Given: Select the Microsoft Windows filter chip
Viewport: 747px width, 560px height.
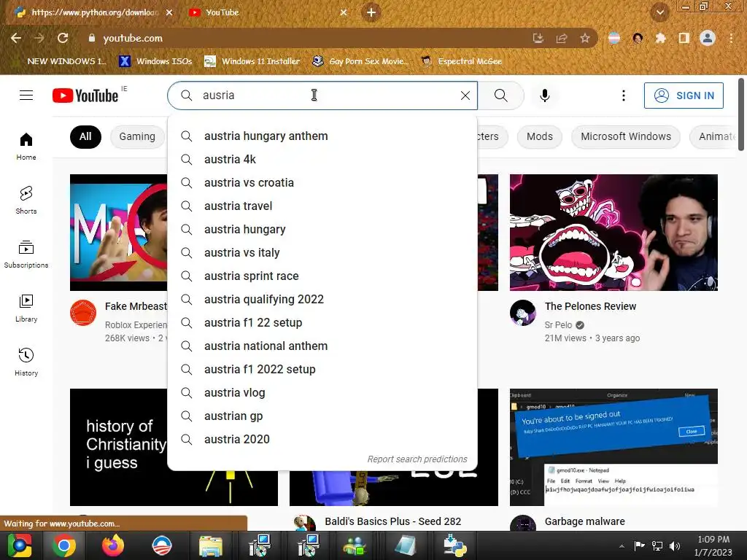Looking at the screenshot, I should coord(625,136).
